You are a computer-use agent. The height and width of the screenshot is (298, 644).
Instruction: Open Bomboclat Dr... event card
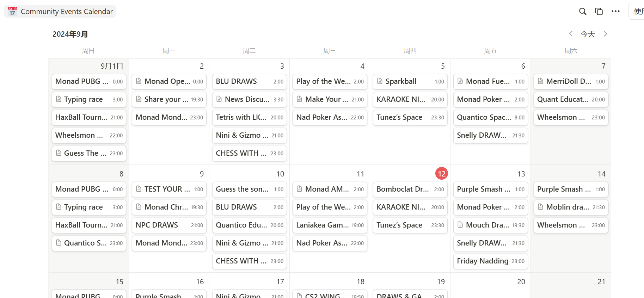tap(410, 189)
